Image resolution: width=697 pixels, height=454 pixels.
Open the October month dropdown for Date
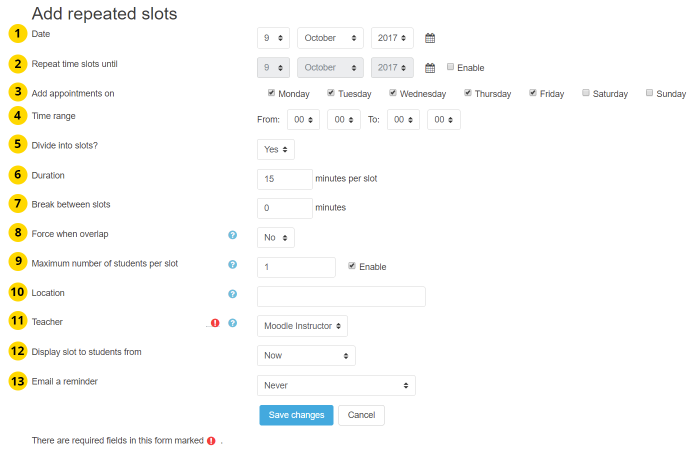pyautogui.click(x=330, y=38)
